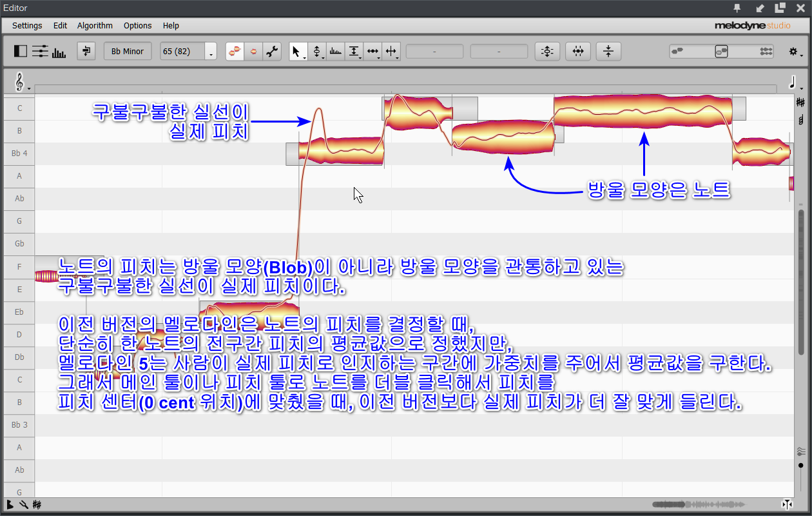Toggle the blob info icon in the right strip
This screenshot has height=516, width=812.
[800, 120]
